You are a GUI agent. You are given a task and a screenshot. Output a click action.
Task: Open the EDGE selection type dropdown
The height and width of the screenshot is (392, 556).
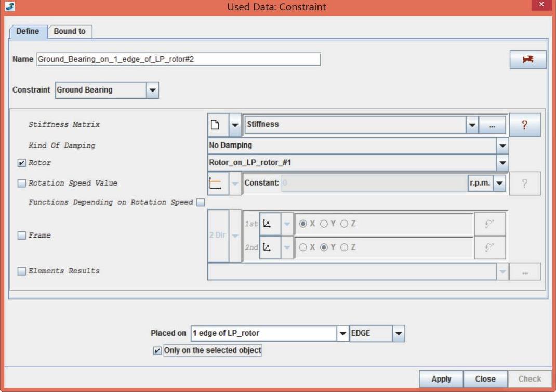[398, 333]
